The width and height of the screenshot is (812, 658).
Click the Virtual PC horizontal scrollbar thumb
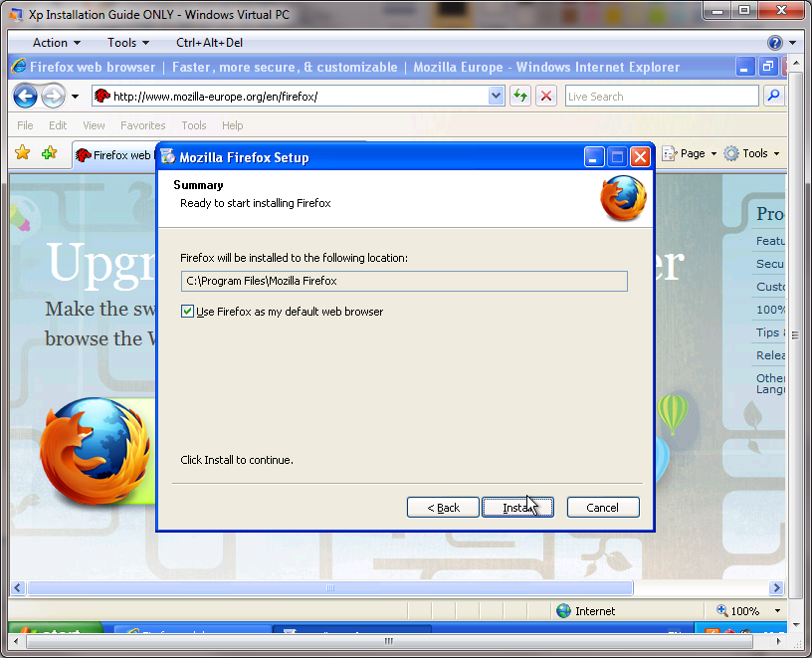pyautogui.click(x=389, y=641)
